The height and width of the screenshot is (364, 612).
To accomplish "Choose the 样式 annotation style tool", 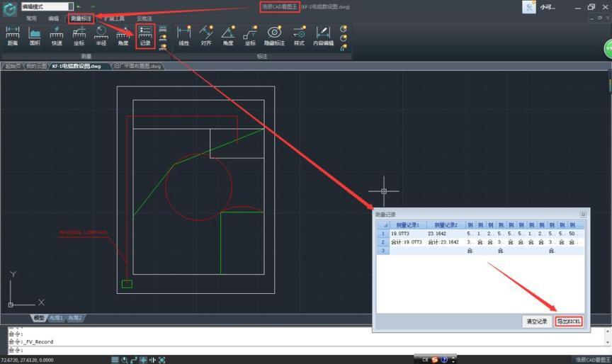I will point(299,35).
